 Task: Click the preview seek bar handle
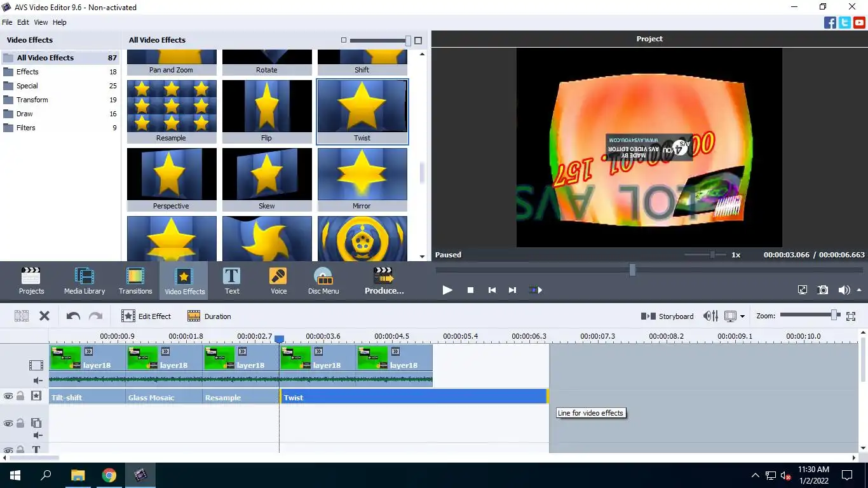632,270
